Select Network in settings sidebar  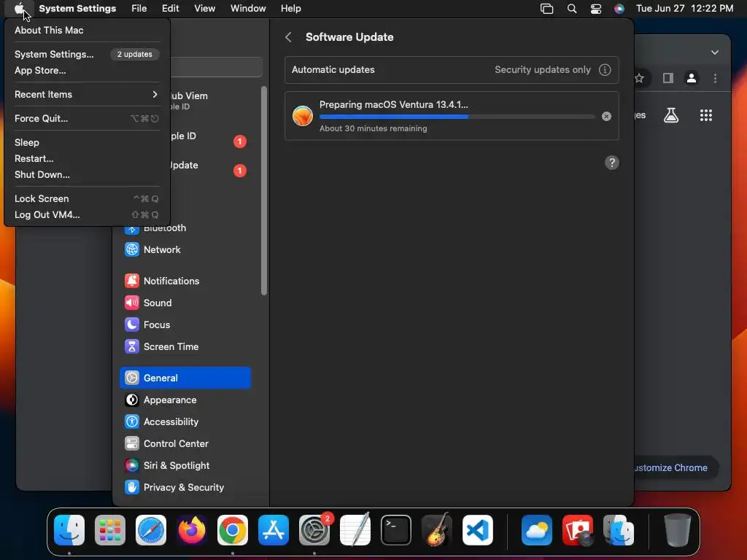(x=185, y=249)
